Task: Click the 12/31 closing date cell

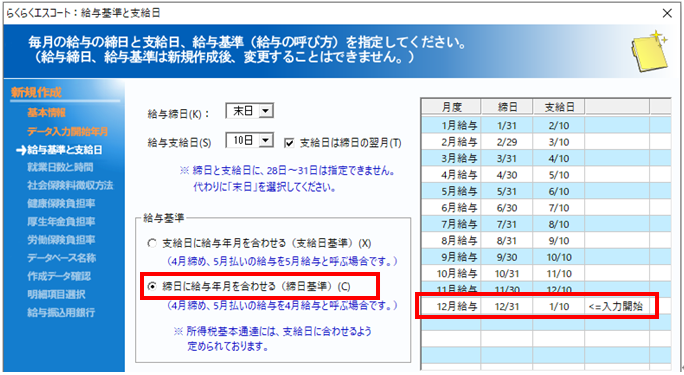Action: tap(507, 307)
